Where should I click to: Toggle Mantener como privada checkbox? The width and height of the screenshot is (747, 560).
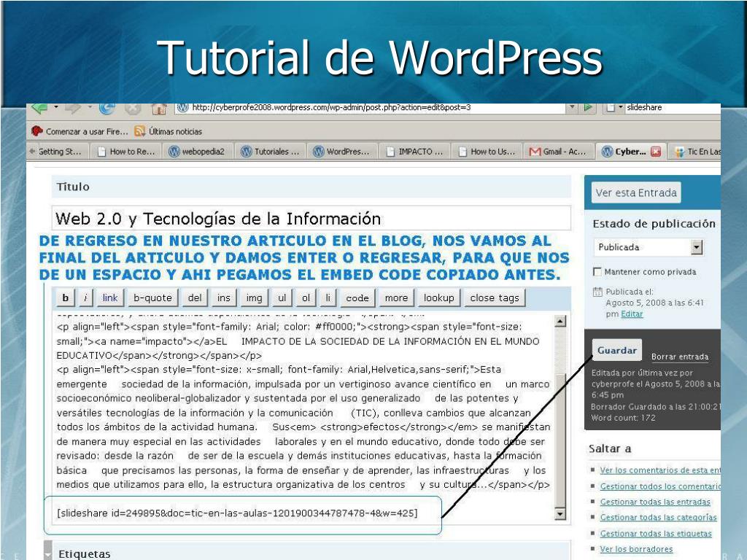pos(597,271)
